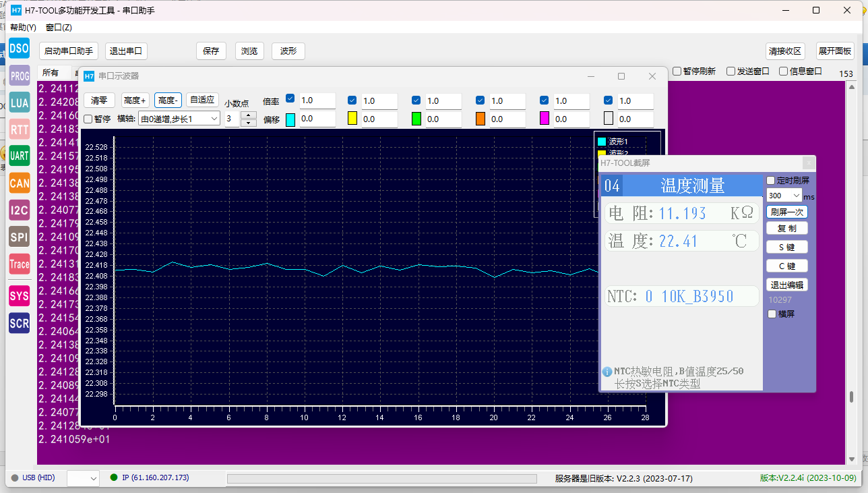The image size is (868, 493).
Task: Click the 退出串口 button
Action: coord(126,51)
